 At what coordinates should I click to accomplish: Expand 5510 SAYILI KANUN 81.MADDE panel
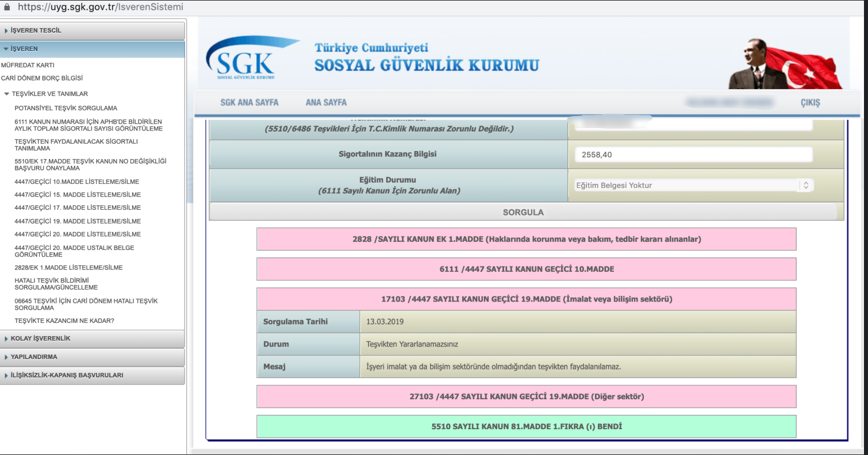(x=527, y=426)
